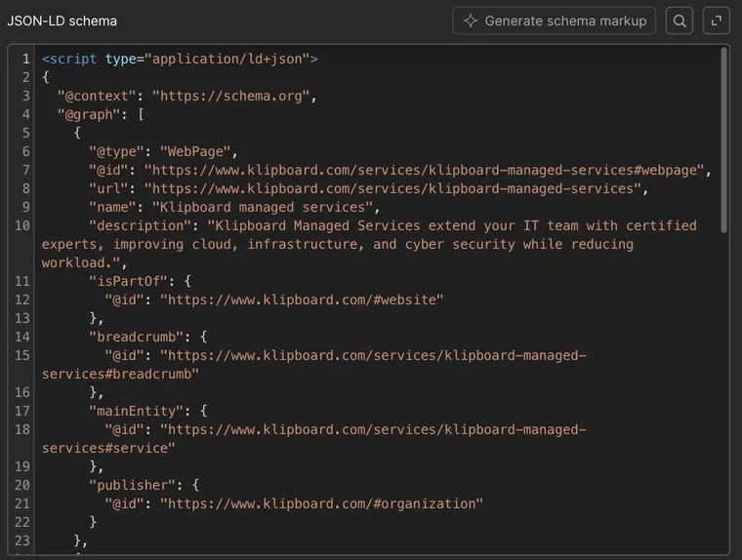This screenshot has height=560, width=742.
Task: Click the "description" key on line 10
Action: point(141,225)
